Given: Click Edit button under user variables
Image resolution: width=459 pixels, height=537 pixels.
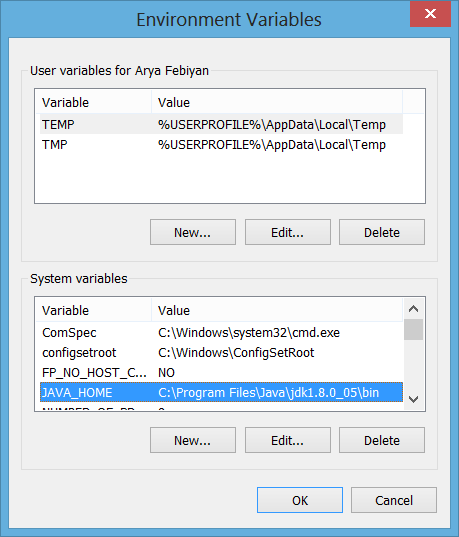Looking at the screenshot, I should [x=288, y=232].
